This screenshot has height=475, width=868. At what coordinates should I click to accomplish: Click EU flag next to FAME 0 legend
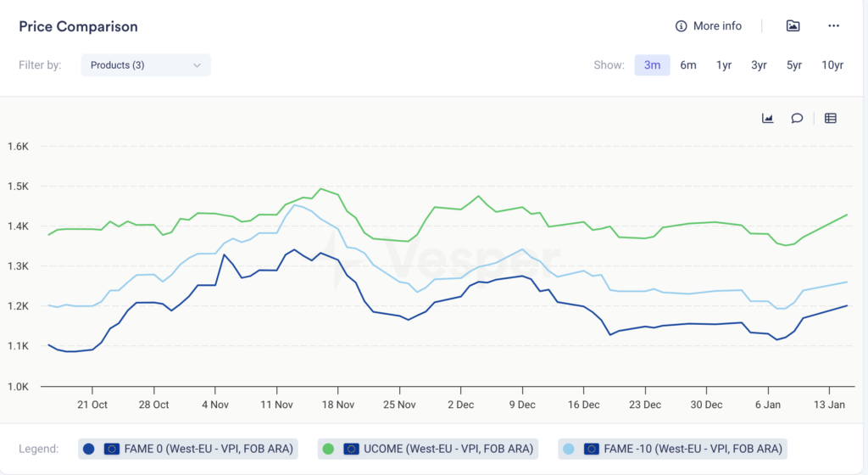point(111,448)
